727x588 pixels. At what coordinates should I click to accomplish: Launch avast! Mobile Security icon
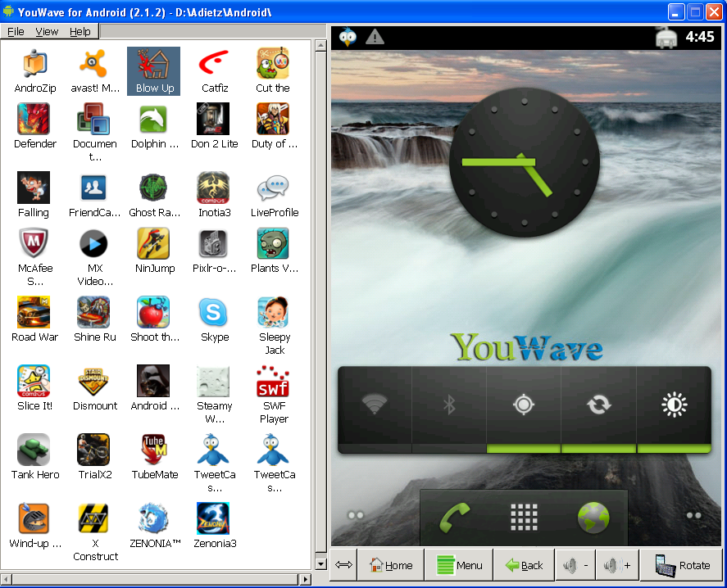click(94, 64)
